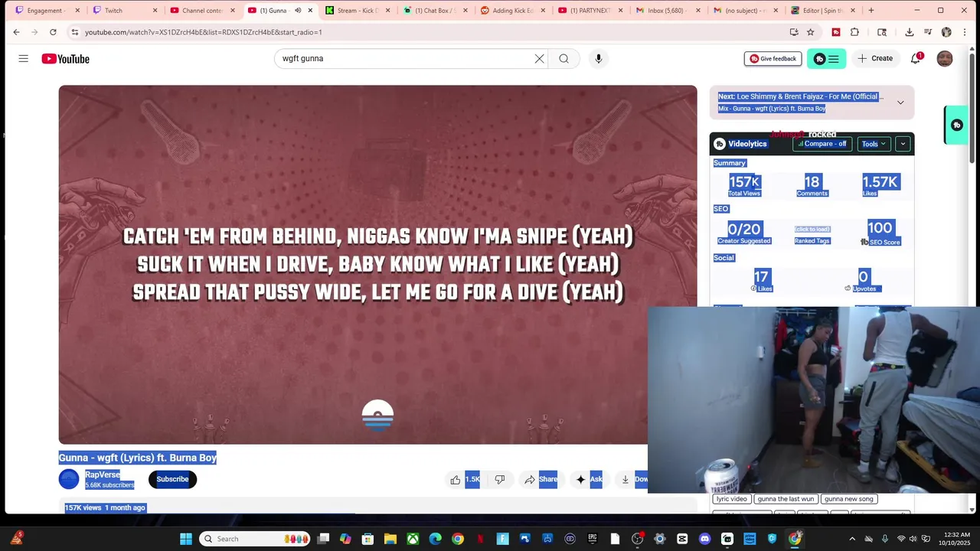The width and height of the screenshot is (980, 551).
Task: Load Ranked Tags via click to load
Action: click(812, 230)
